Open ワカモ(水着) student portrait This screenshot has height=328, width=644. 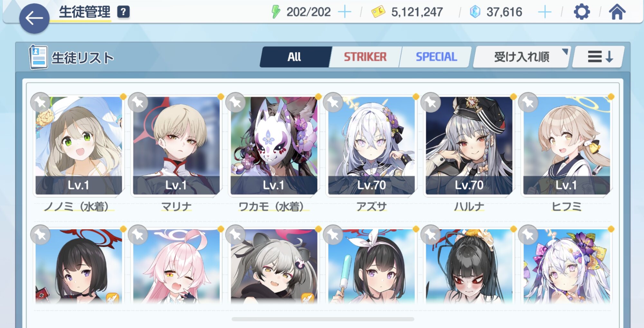tap(274, 146)
